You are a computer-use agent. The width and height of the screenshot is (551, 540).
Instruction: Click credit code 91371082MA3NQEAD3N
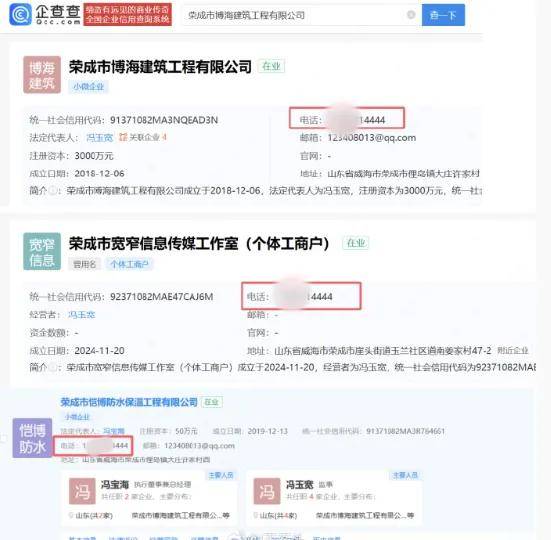(x=164, y=120)
